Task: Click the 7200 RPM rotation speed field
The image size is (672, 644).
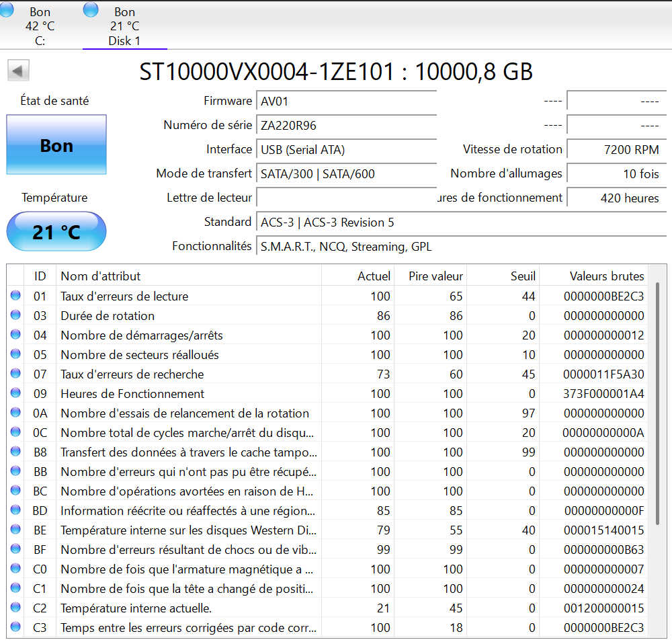Action: [617, 150]
